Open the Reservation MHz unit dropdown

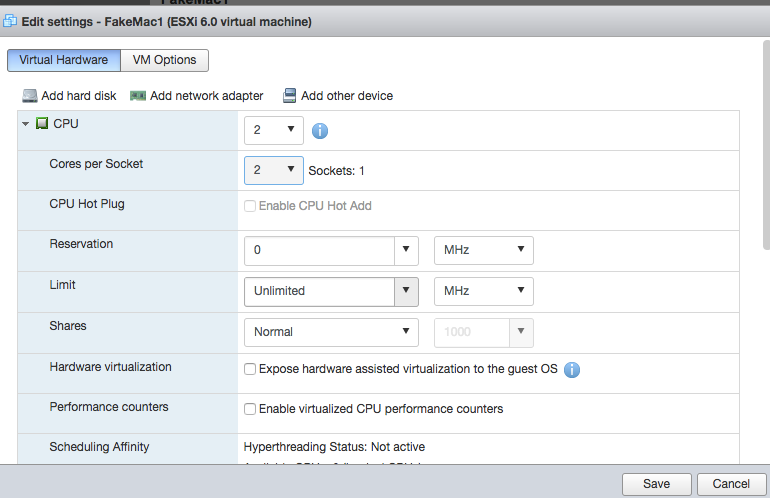(x=484, y=250)
